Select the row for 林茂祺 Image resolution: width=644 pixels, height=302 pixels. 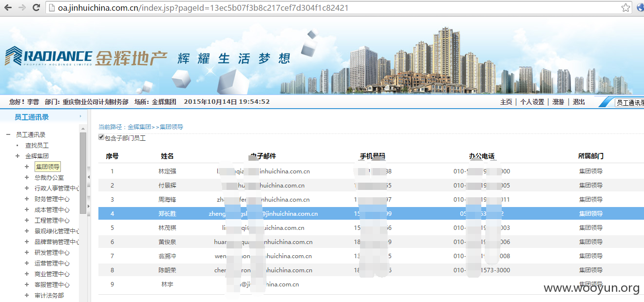click(x=371, y=228)
